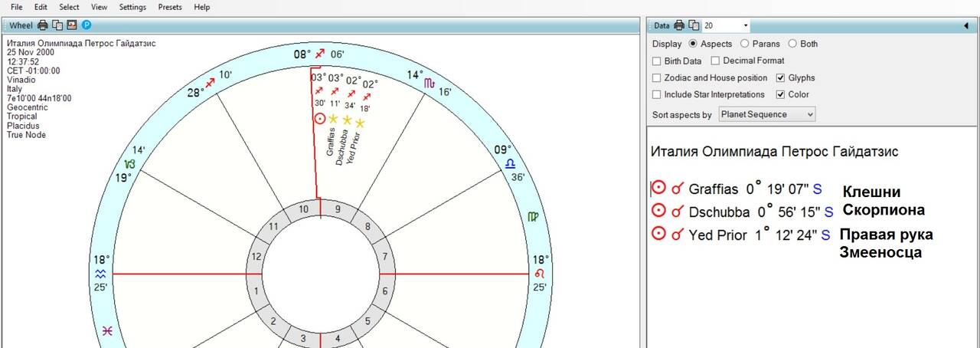
Task: Open the View menu
Action: click(100, 7)
